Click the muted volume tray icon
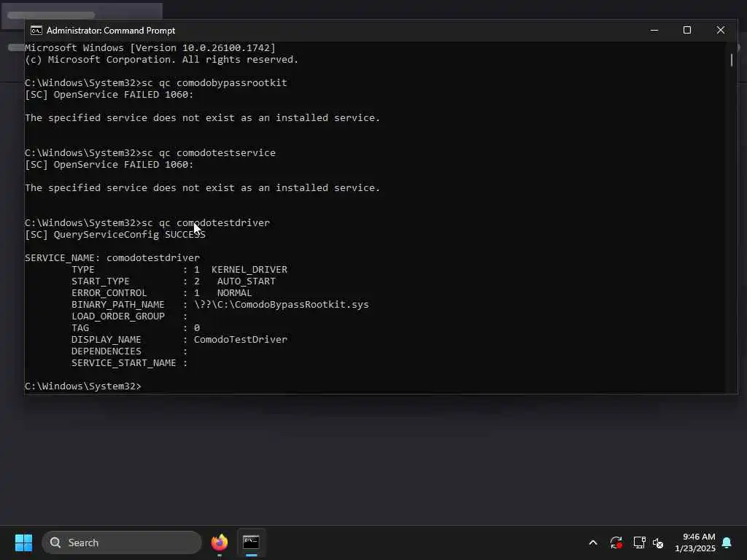Viewport: 747px width, 560px height. pos(658,542)
